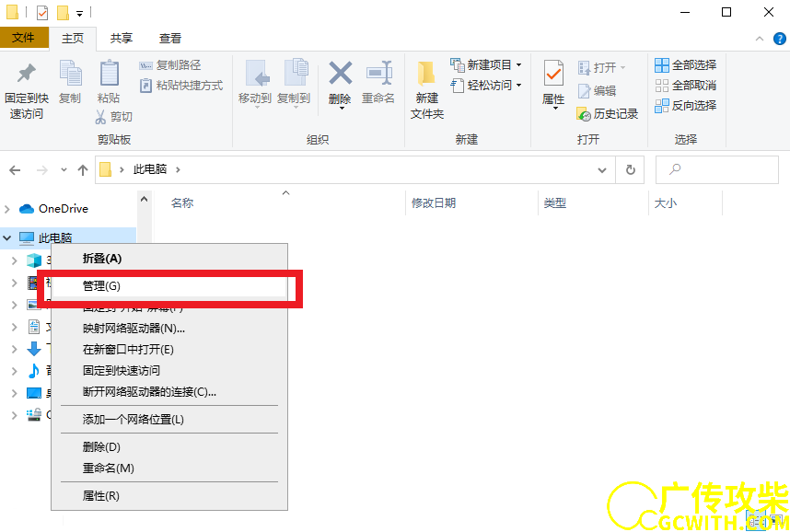Collapse the ribbon with the chevron
The height and width of the screenshot is (532, 790).
coord(760,39)
